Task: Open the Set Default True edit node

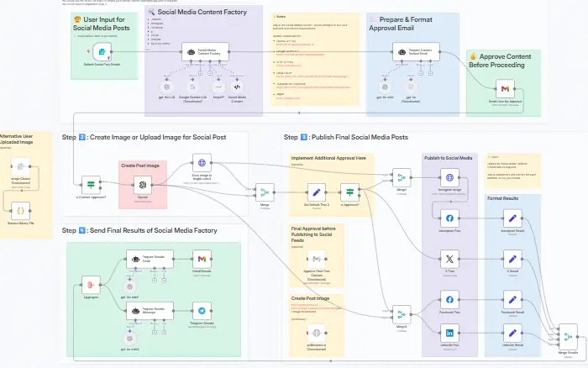Action: click(x=317, y=192)
